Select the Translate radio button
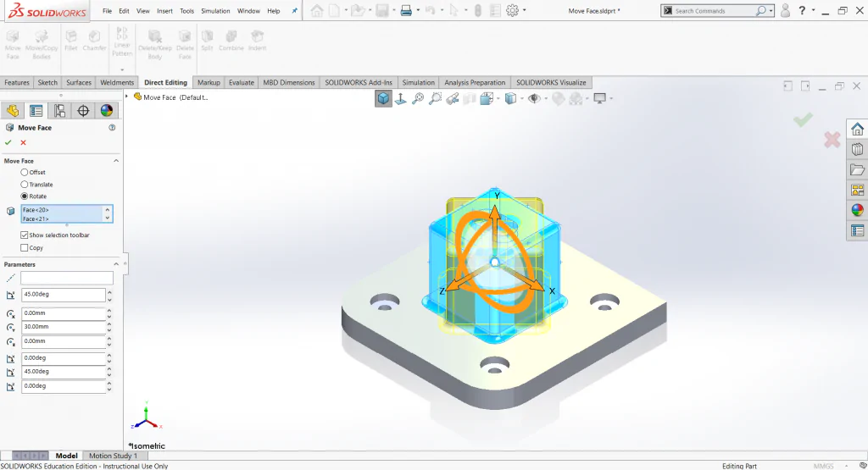 [25, 185]
